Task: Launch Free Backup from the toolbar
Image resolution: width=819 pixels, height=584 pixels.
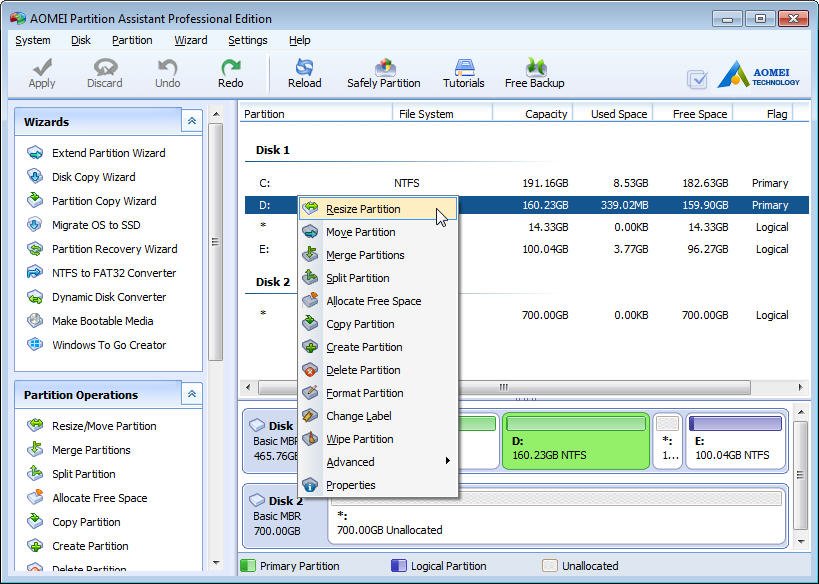Action: [x=534, y=73]
